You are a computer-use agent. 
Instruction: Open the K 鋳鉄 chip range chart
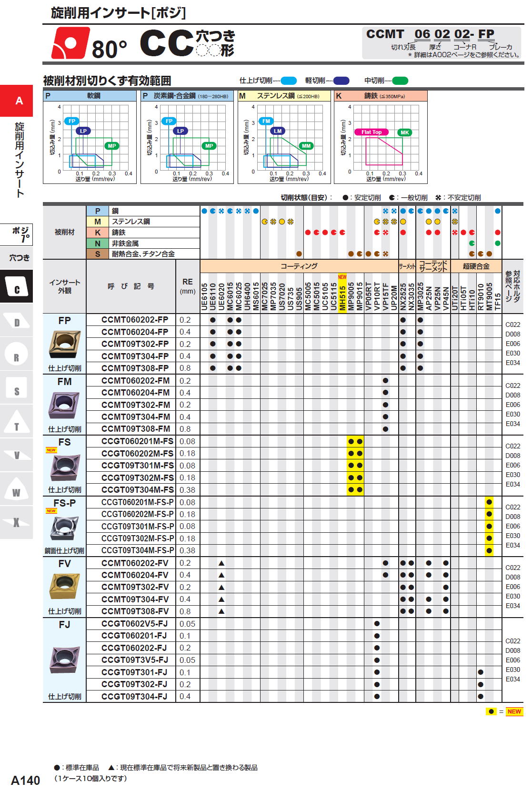pyautogui.click(x=381, y=137)
